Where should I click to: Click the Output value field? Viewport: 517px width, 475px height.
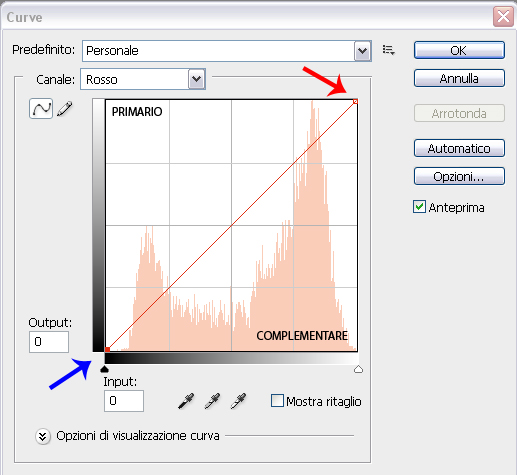pyautogui.click(x=49, y=342)
